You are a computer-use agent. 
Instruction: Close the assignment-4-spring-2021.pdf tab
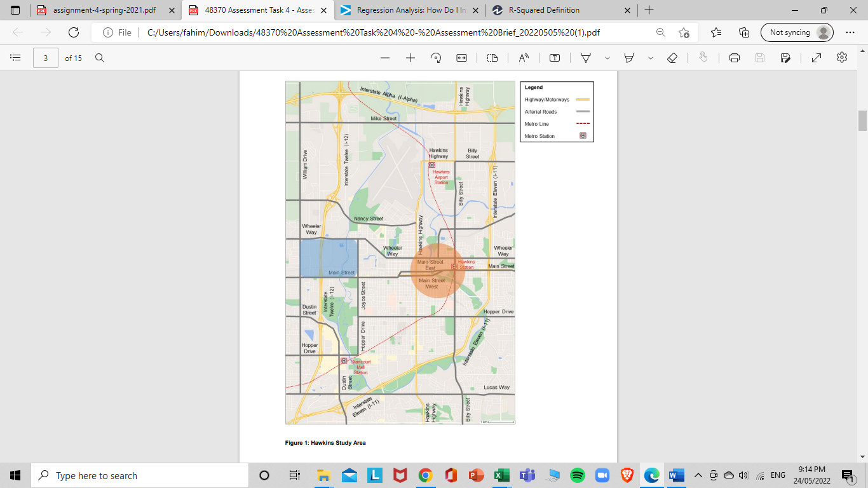pos(172,10)
